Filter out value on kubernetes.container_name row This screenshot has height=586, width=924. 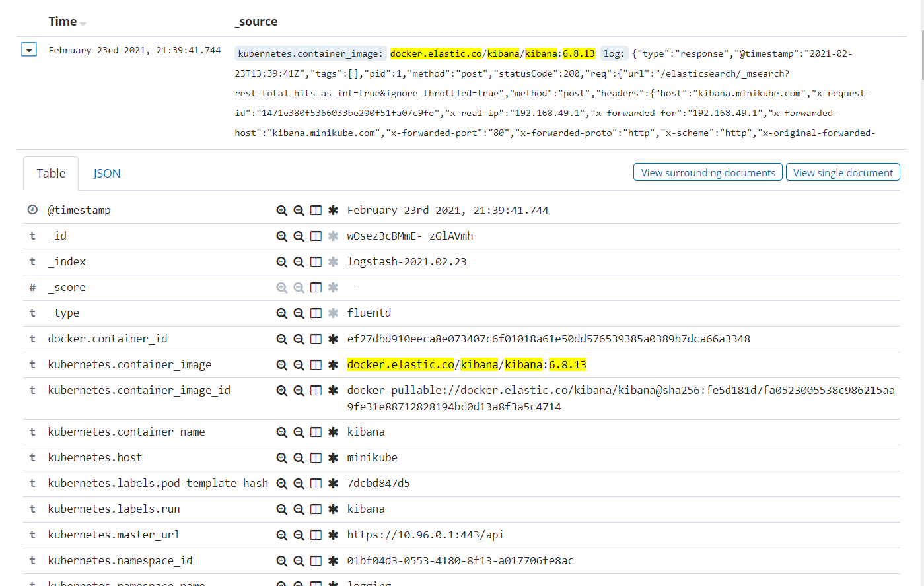[299, 432]
